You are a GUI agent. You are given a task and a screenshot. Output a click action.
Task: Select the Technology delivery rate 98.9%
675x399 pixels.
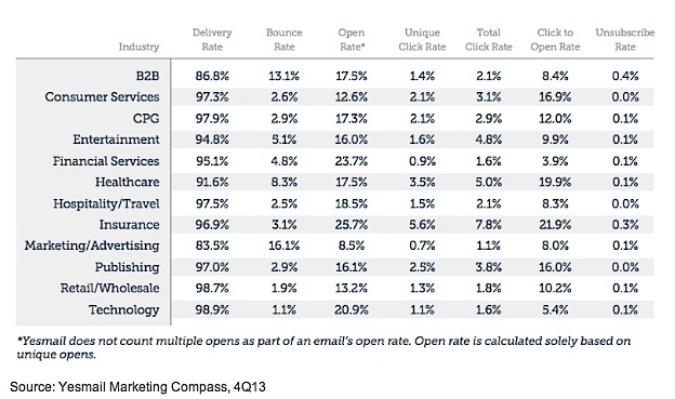click(212, 310)
